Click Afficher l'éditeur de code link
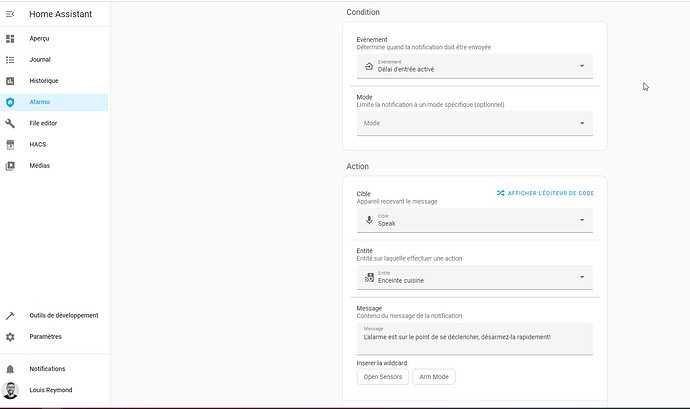690x409 pixels. point(545,193)
